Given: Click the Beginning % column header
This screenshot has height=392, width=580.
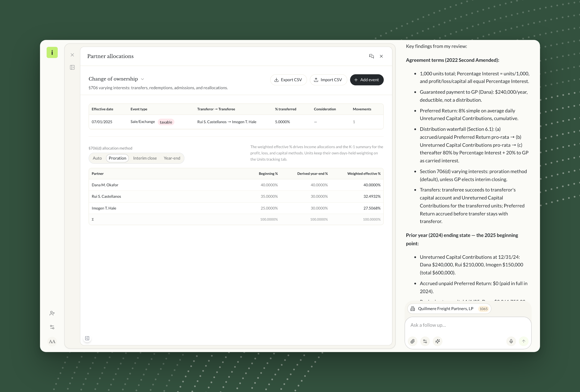Looking at the screenshot, I should pos(268,174).
